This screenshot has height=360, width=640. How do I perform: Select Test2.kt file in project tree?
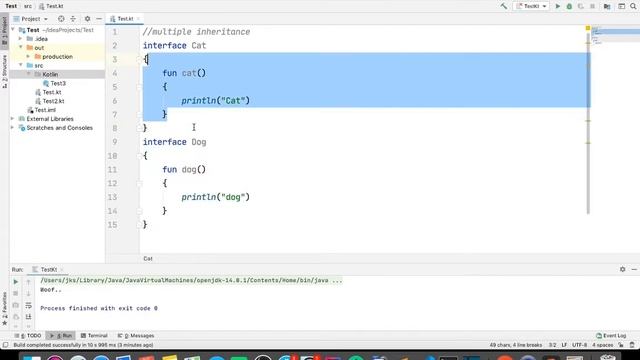53,101
